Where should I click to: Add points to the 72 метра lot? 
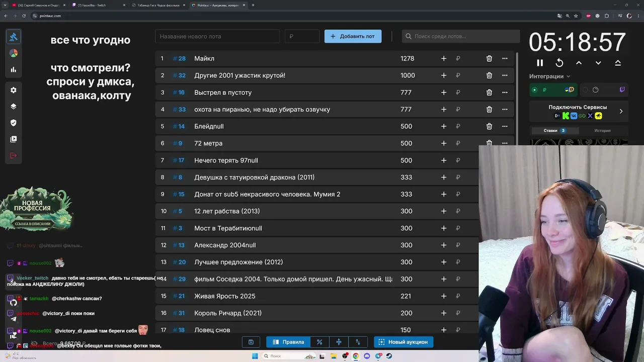pyautogui.click(x=444, y=143)
